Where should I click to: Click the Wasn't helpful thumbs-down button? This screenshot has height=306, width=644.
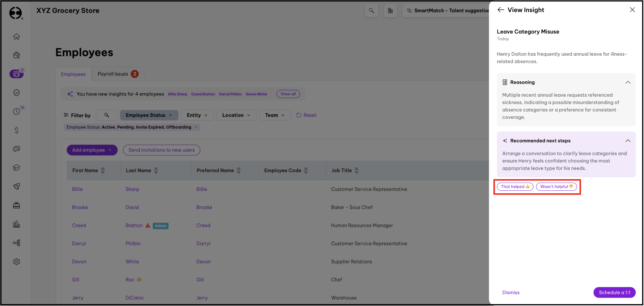coord(556,187)
